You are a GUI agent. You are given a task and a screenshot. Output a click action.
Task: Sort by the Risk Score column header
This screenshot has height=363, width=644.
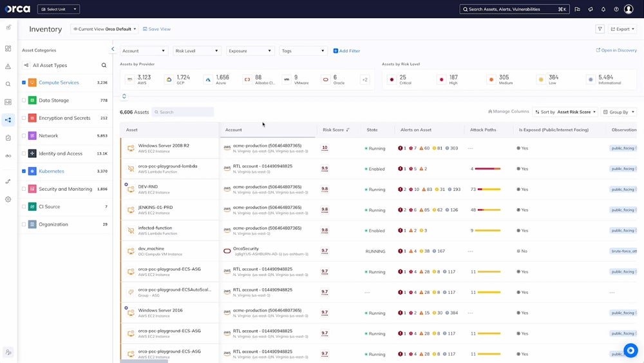tap(334, 130)
